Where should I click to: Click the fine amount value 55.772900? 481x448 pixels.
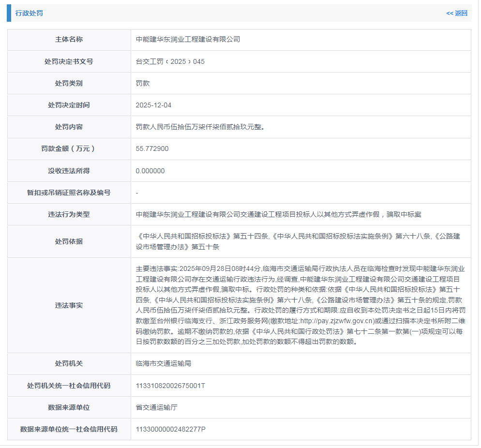click(152, 149)
